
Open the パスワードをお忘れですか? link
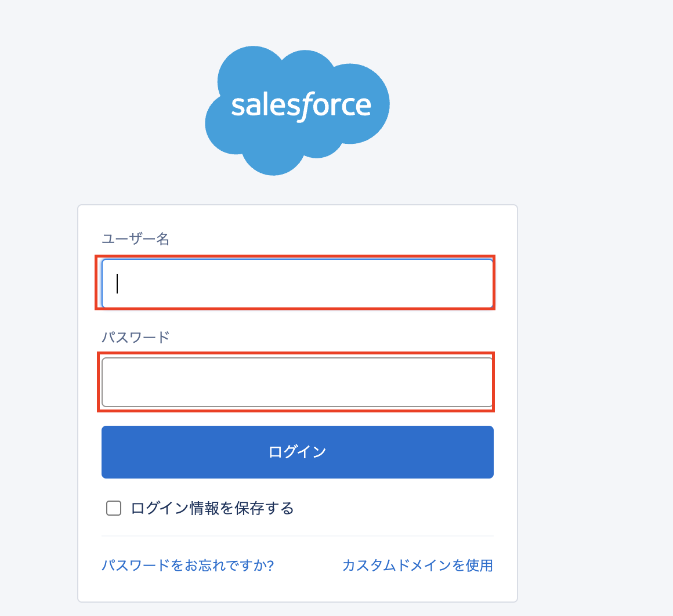tap(187, 565)
